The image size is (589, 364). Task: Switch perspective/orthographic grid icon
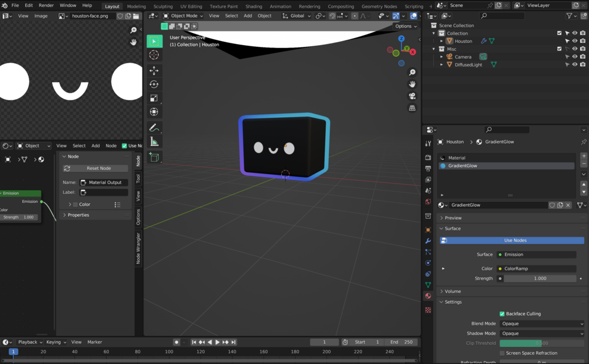tap(412, 108)
